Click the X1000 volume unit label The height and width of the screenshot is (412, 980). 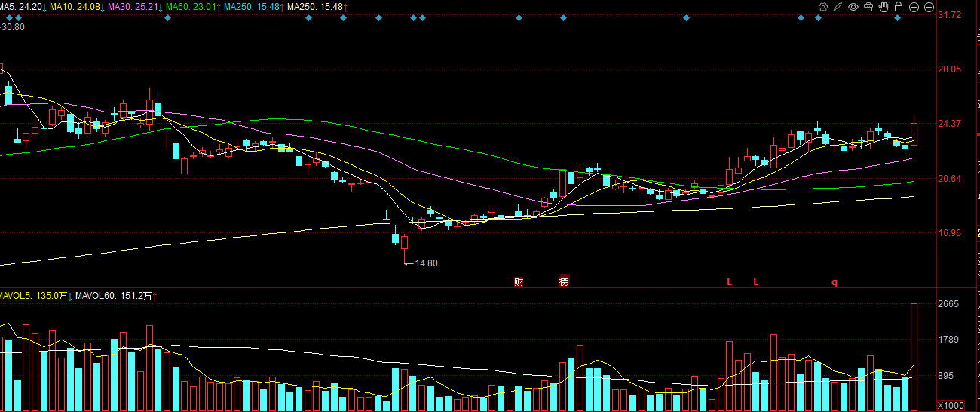951,405
